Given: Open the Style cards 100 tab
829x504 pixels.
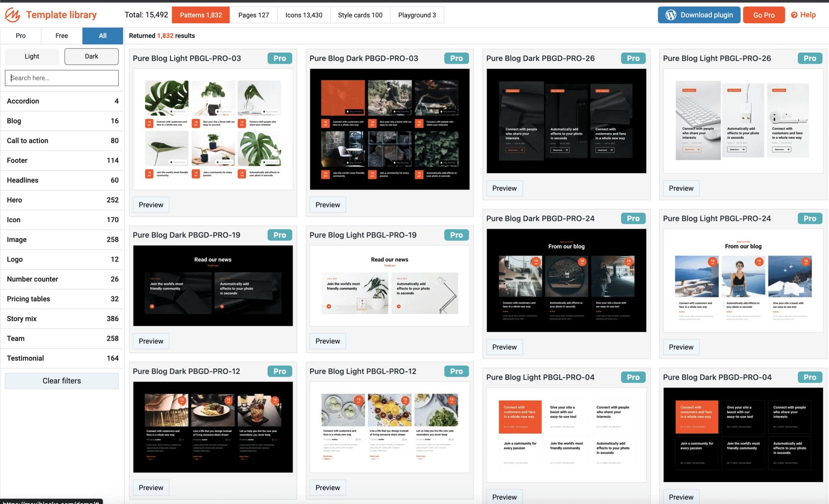Looking at the screenshot, I should click(360, 15).
